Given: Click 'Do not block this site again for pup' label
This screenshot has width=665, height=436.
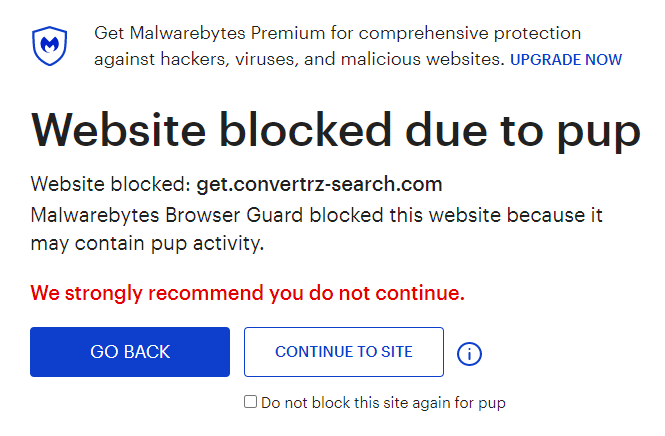Looking at the screenshot, I should pyautogui.click(x=382, y=403).
